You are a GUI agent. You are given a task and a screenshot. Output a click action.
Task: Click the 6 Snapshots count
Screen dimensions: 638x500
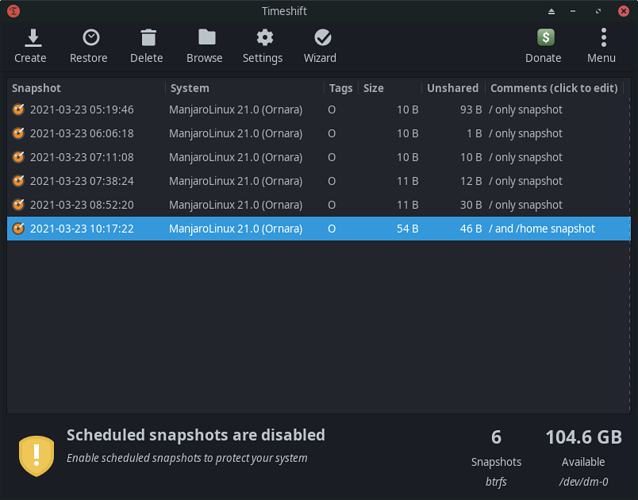496,438
